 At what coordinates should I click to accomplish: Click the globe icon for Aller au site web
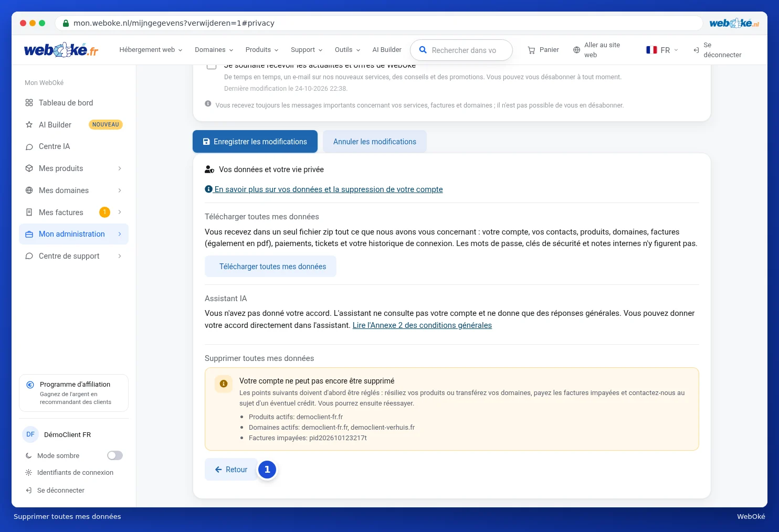pyautogui.click(x=577, y=50)
